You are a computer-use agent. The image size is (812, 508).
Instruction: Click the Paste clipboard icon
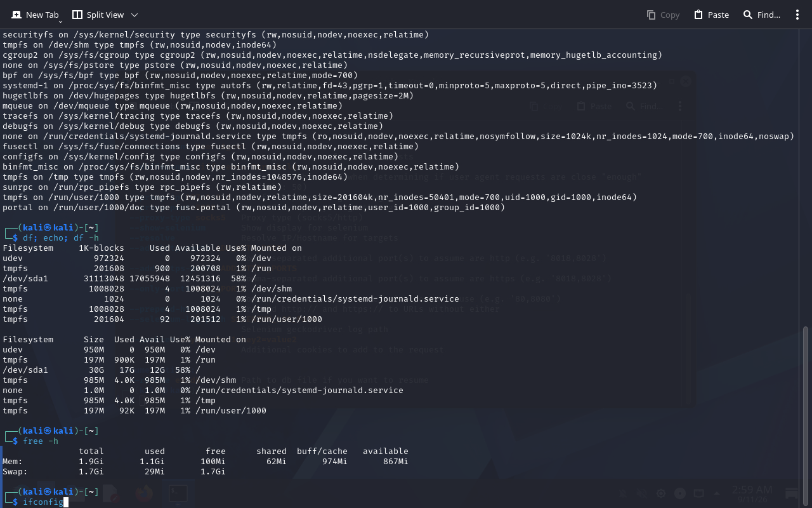[x=698, y=15]
